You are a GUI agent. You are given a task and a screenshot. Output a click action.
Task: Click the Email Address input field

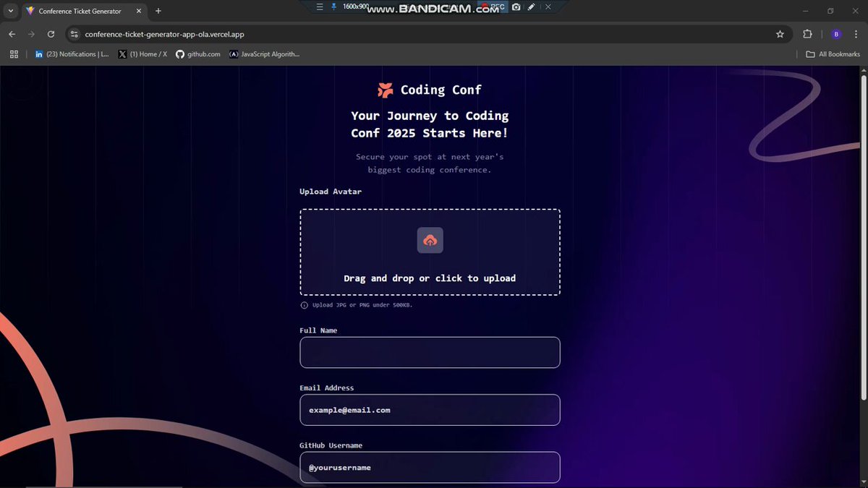(x=430, y=410)
